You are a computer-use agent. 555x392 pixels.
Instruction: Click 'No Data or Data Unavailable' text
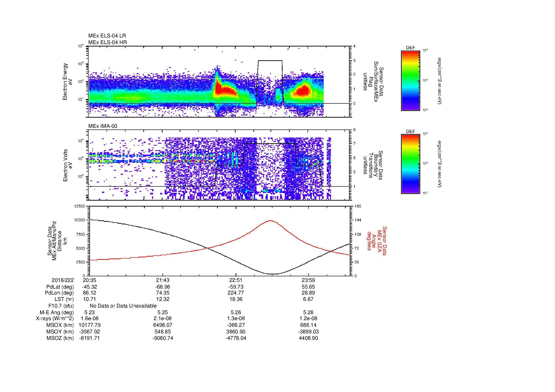tap(123, 306)
